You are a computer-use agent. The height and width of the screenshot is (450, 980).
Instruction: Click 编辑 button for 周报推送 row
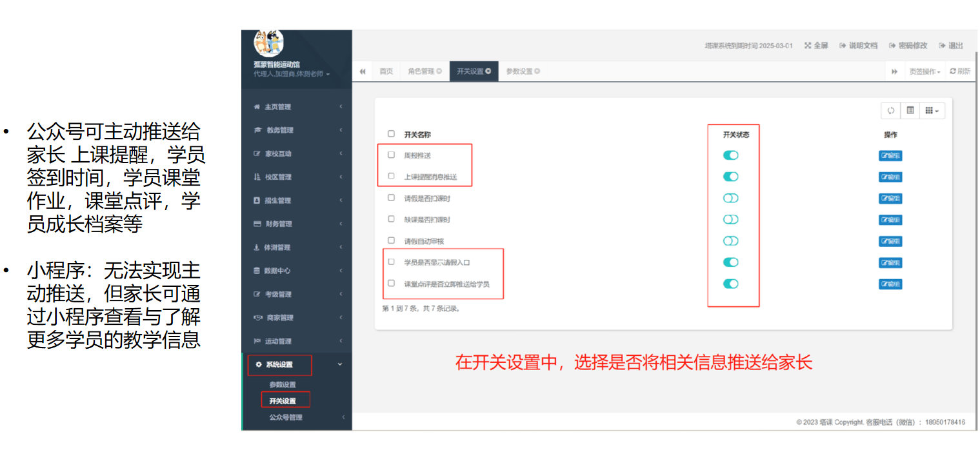point(890,156)
